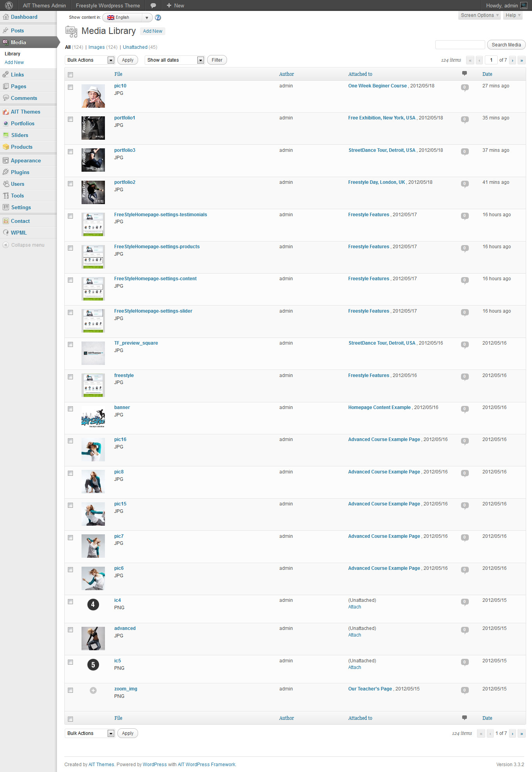Open the English language selector dropdown
Viewport: 532px width, 772px height.
pyautogui.click(x=127, y=18)
